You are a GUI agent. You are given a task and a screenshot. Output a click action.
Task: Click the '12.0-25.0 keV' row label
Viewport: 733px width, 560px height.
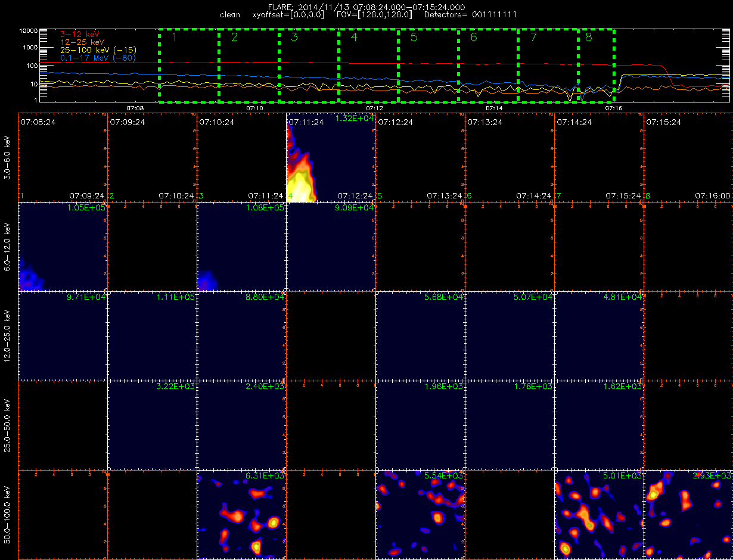point(7,337)
